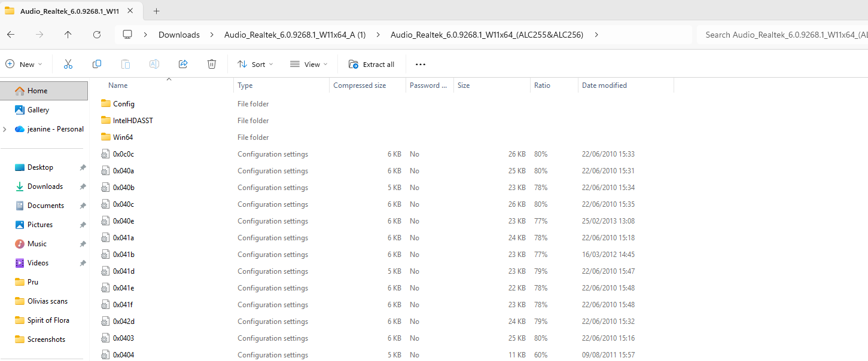Select the file named 0x040e
868x361 pixels.
pos(123,221)
